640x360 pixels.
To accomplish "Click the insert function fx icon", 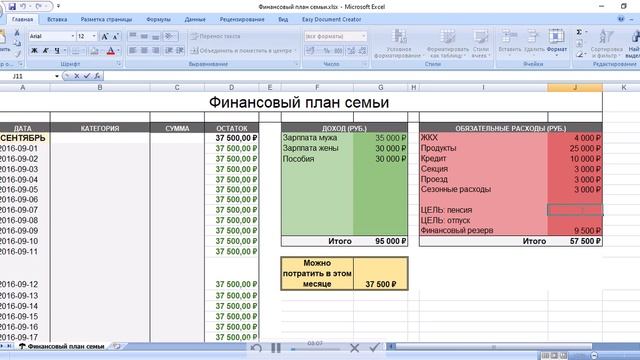I will [97, 76].
